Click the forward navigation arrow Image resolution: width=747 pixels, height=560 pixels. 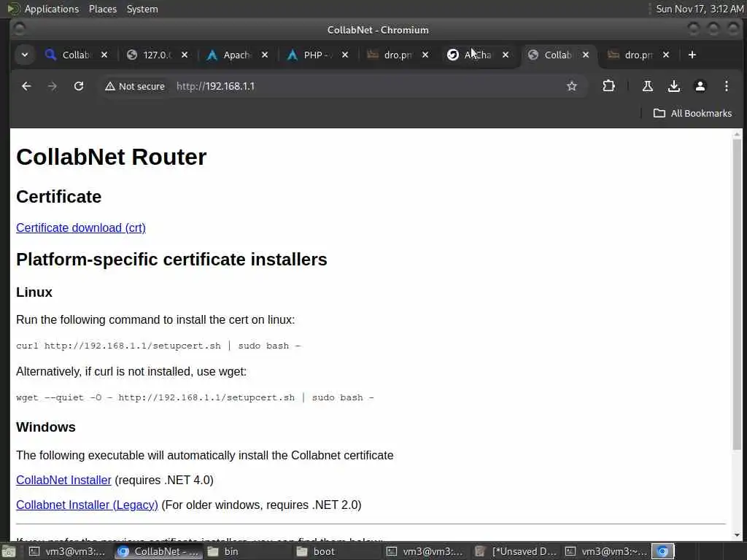tap(53, 86)
